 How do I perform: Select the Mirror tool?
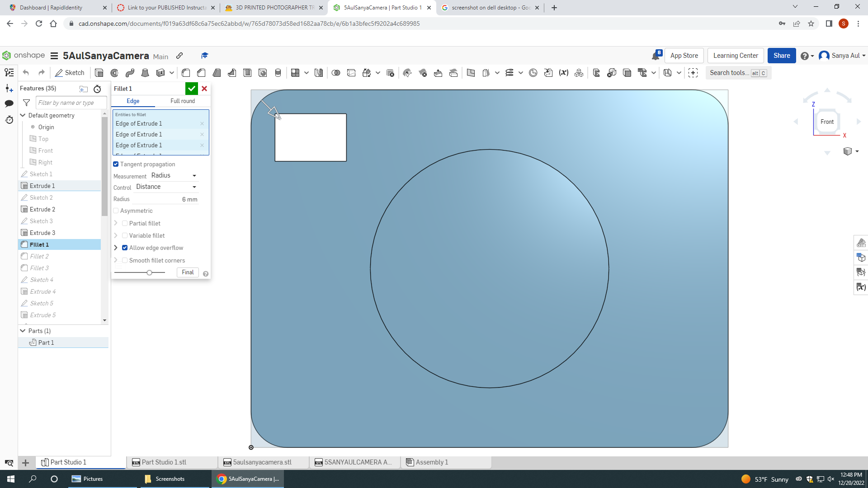(x=319, y=73)
